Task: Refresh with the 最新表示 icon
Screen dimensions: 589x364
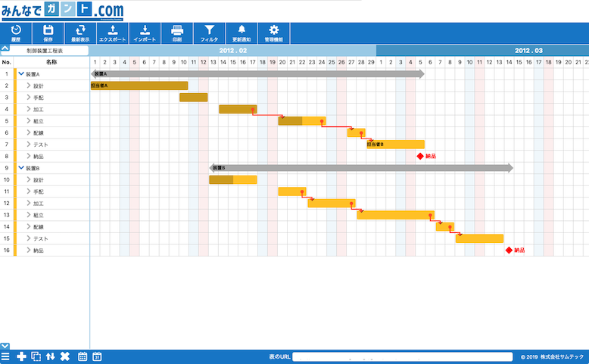Action: [80, 30]
